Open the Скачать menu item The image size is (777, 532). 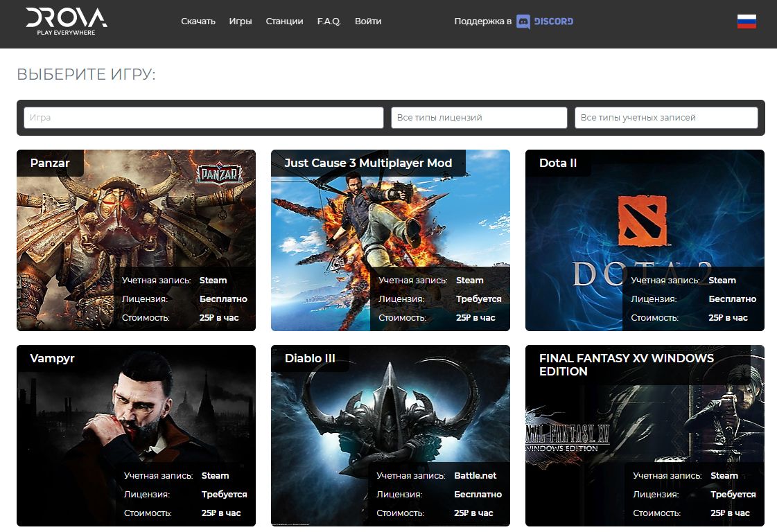coord(198,21)
